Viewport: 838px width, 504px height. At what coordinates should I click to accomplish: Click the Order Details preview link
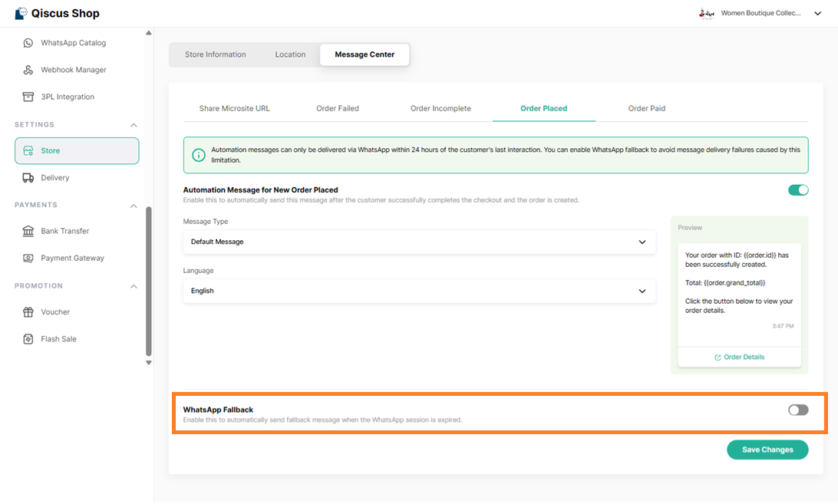(739, 357)
